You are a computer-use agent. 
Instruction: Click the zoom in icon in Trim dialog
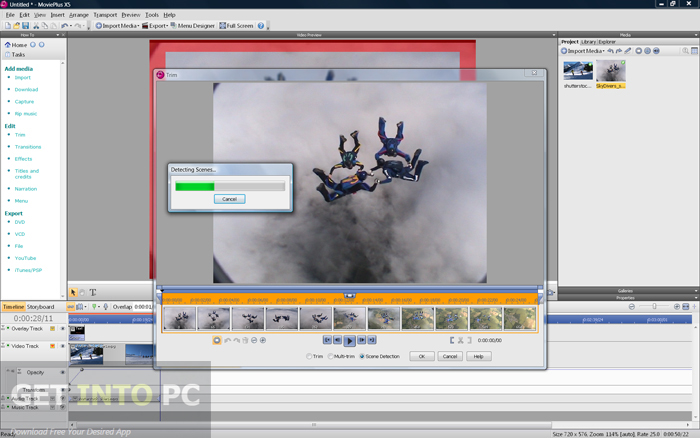pyautogui.click(x=263, y=340)
